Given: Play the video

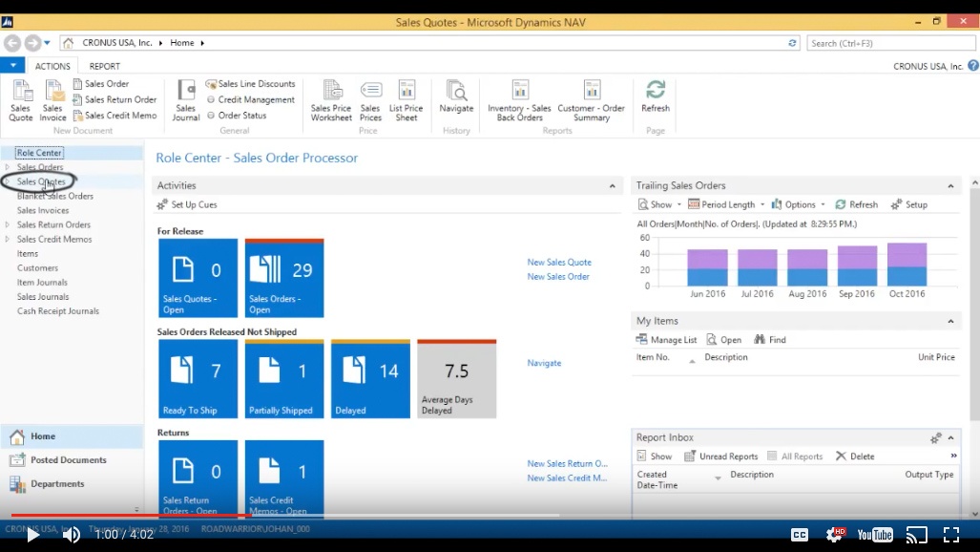Looking at the screenshot, I should tap(32, 535).
